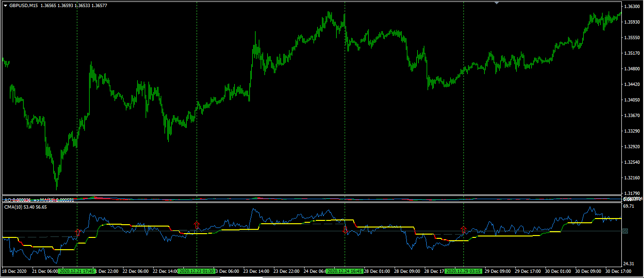644x278 pixels.
Task: Click the red down arrow near 24 Dec 16:45
Action: [345, 230]
